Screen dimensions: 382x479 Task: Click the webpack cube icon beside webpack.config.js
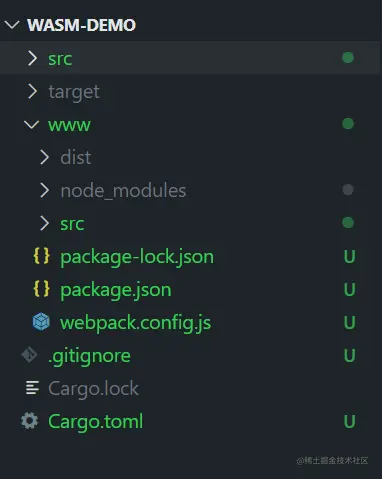tap(41, 322)
